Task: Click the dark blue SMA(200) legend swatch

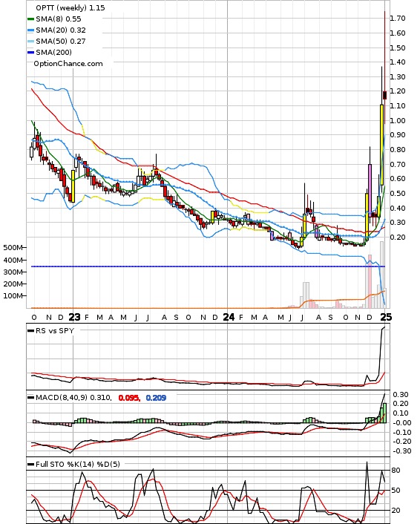Action: pyautogui.click(x=30, y=53)
